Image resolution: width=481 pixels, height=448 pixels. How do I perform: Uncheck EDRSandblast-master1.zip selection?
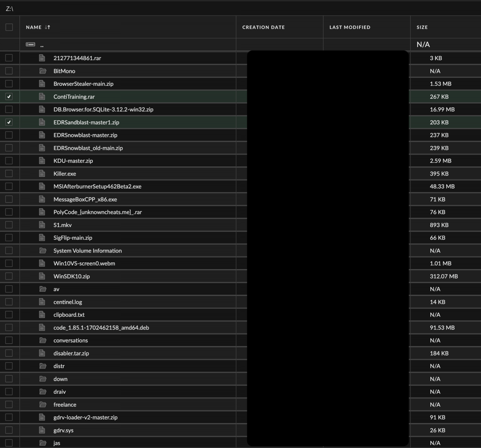click(x=9, y=122)
